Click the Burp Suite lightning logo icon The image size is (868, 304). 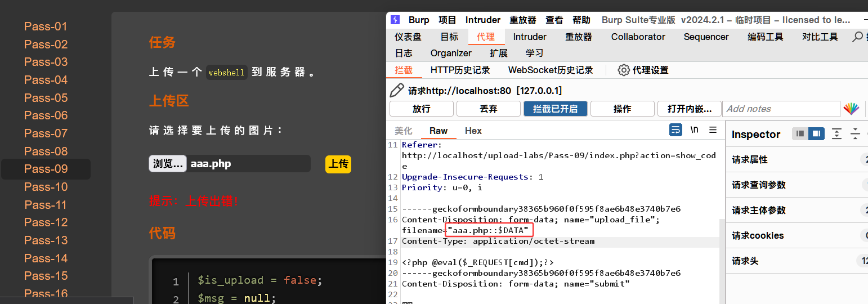tap(395, 20)
